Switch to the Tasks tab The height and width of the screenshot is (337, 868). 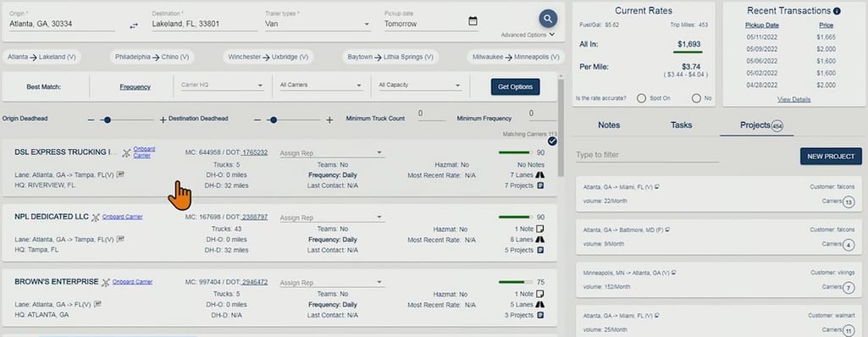(x=681, y=125)
